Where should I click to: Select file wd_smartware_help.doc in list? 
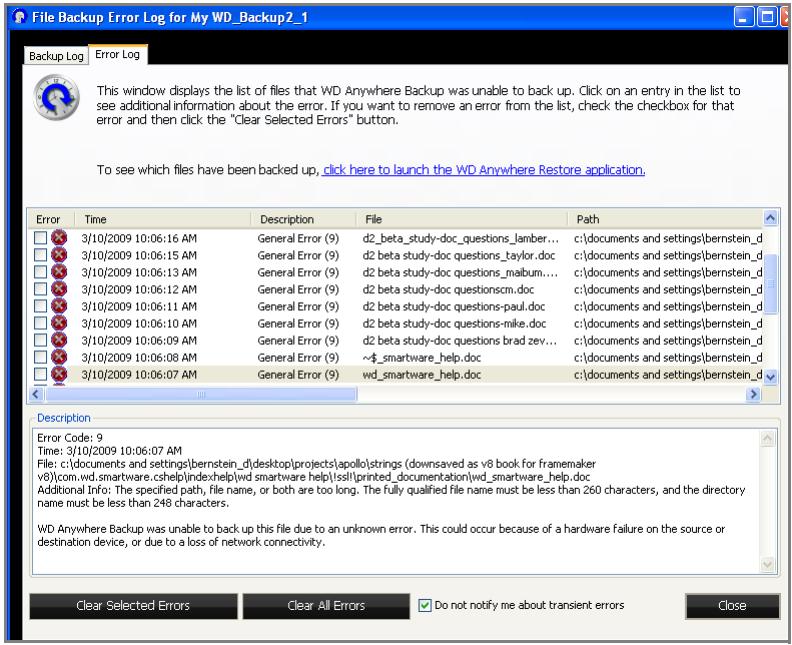(422, 374)
